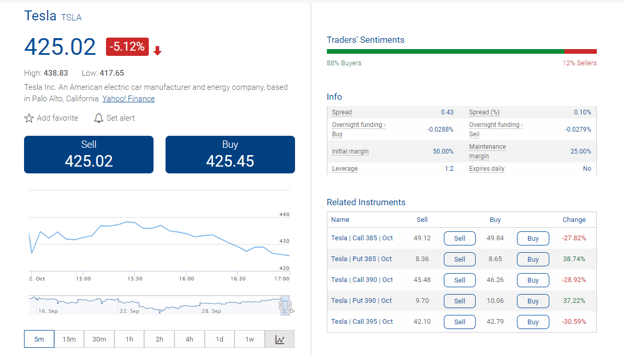Viewport: 624px width, 364px height.
Task: Click the Overnight funding - Sell label
Action: pyautogui.click(x=496, y=130)
